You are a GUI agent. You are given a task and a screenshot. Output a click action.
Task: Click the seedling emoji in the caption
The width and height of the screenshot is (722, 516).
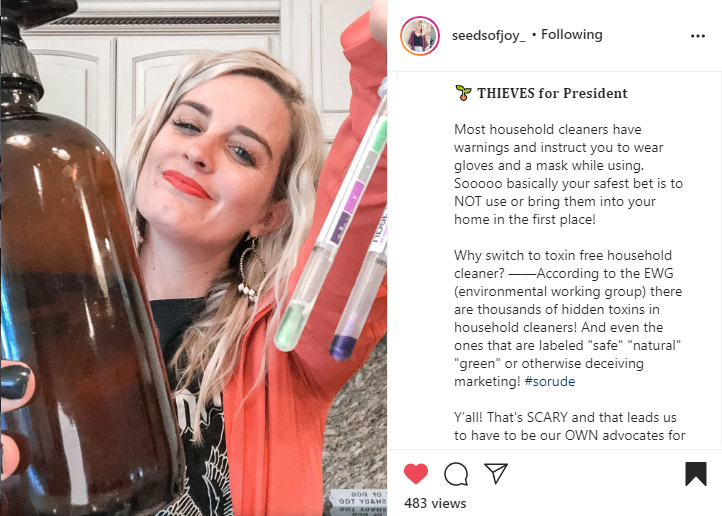click(463, 93)
